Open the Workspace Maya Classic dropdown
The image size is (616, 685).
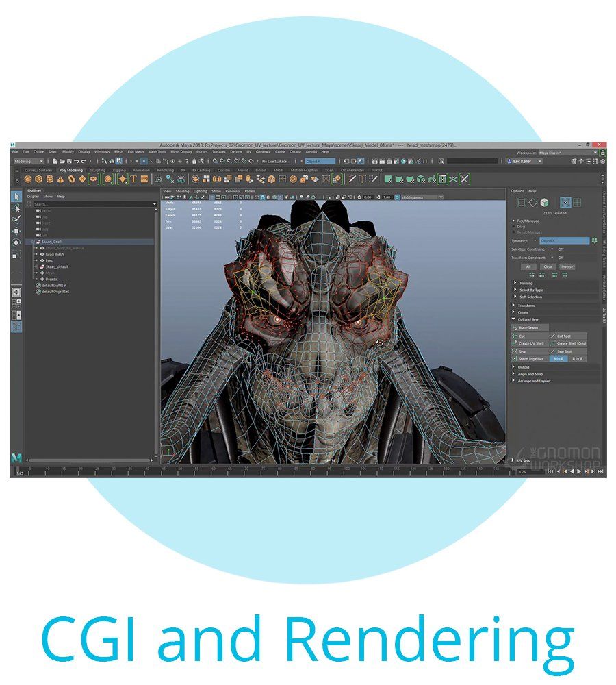click(x=568, y=153)
